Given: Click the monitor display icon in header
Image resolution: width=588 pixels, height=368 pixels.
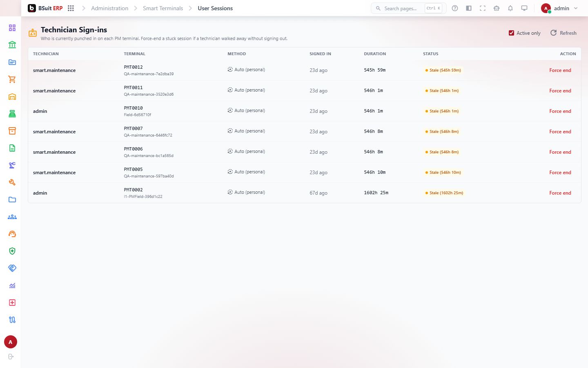Looking at the screenshot, I should click(x=524, y=8).
